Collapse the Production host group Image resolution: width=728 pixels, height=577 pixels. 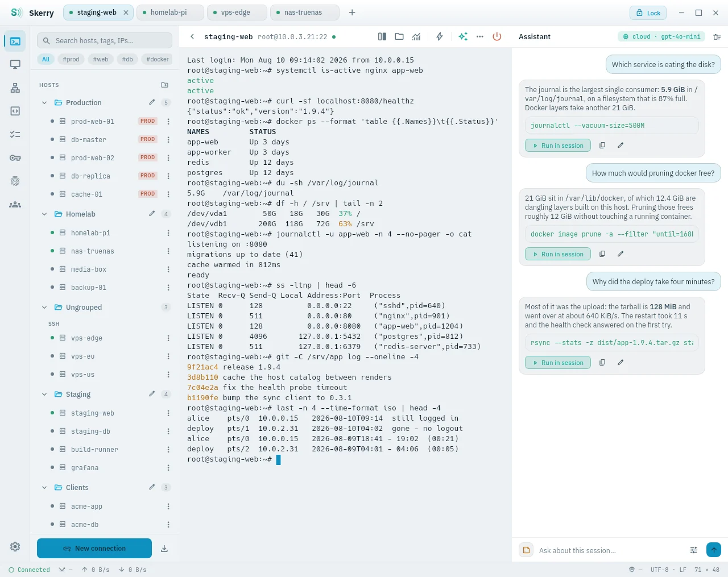pyautogui.click(x=44, y=103)
